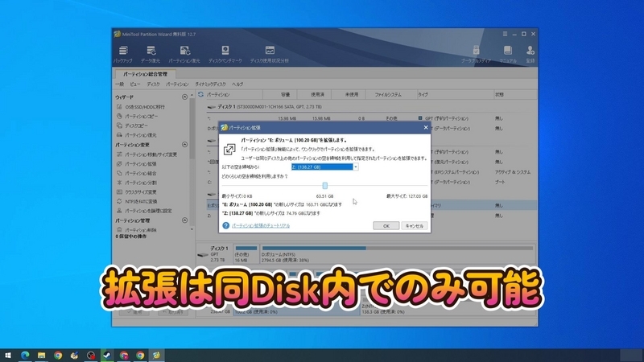The image size is (644, 362).
Task: Open Steam from the taskbar
Action: [x=107, y=356]
